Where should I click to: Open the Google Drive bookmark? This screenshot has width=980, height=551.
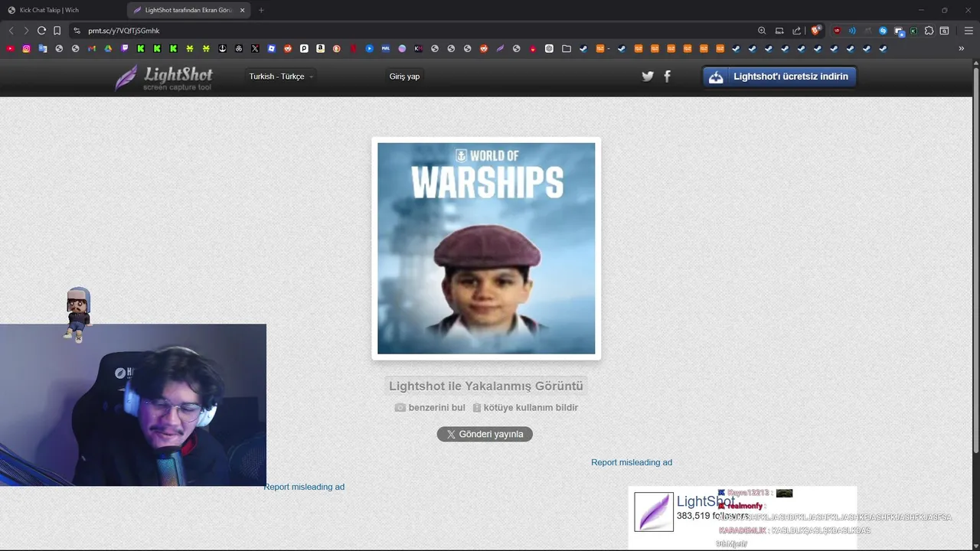point(108,48)
